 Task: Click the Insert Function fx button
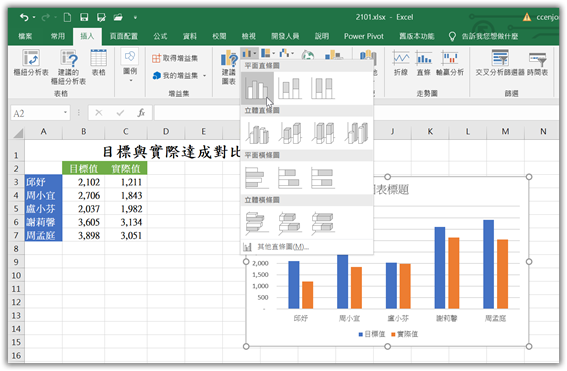pyautogui.click(x=141, y=113)
